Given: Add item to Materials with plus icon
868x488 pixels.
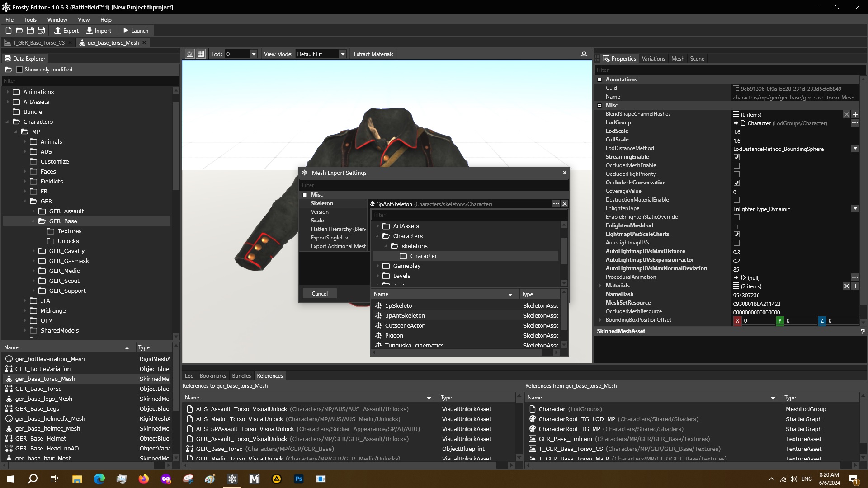Looking at the screenshot, I should tap(855, 286).
